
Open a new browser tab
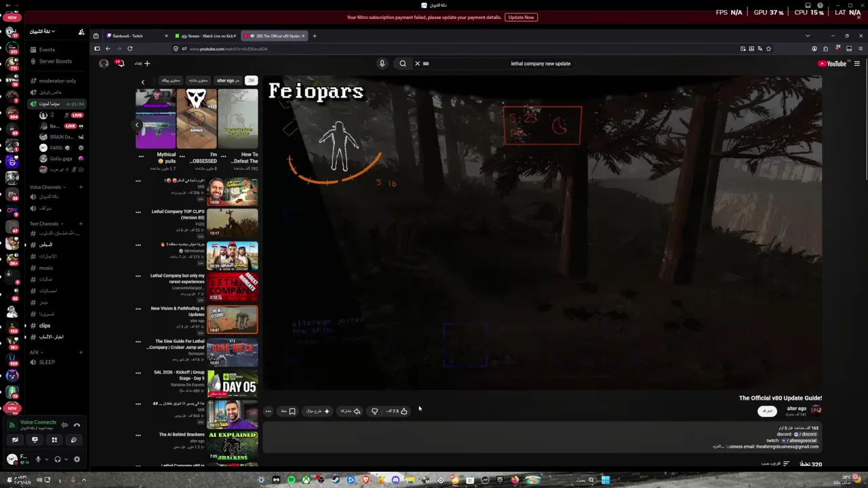[314, 36]
